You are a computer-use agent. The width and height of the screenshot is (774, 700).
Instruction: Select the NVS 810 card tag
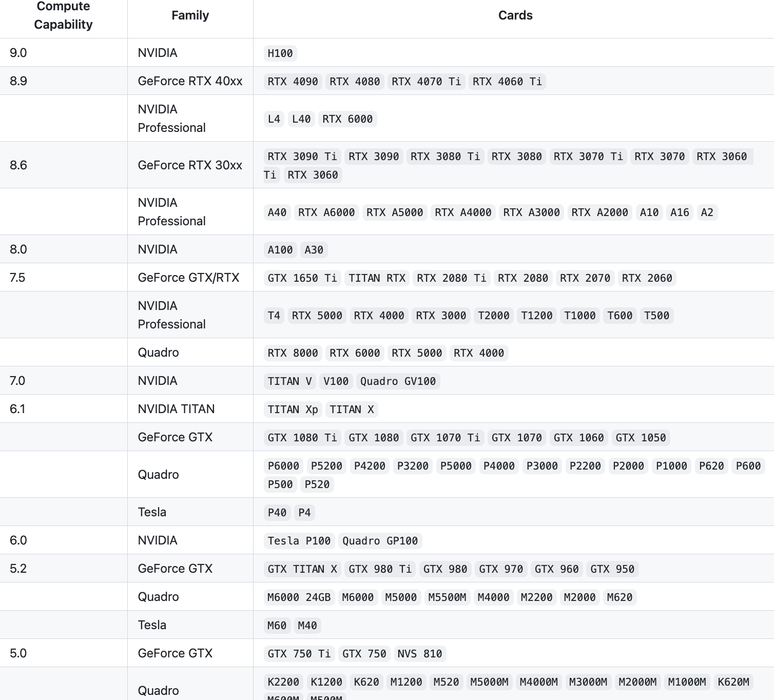[419, 654]
